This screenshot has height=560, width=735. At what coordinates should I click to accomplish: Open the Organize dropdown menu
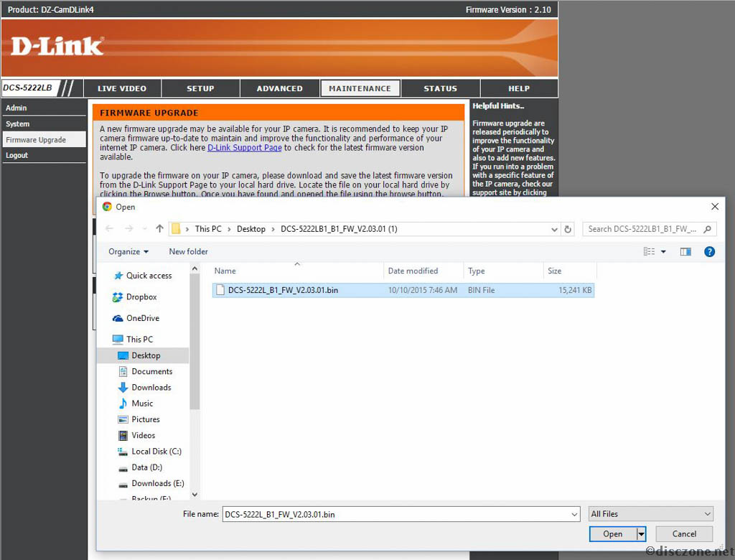tap(128, 252)
